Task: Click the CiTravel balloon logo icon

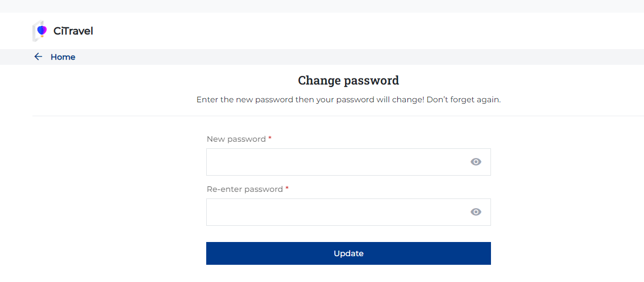Action: pyautogui.click(x=41, y=31)
